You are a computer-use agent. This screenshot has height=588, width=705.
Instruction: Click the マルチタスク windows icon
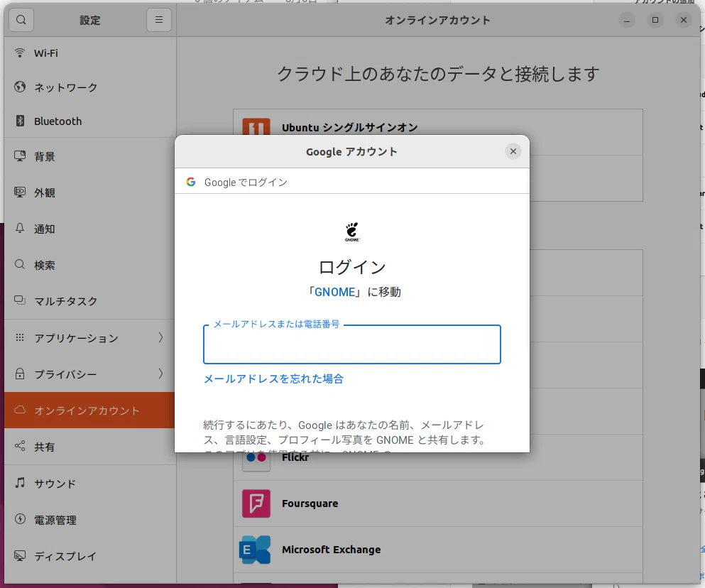coord(20,300)
